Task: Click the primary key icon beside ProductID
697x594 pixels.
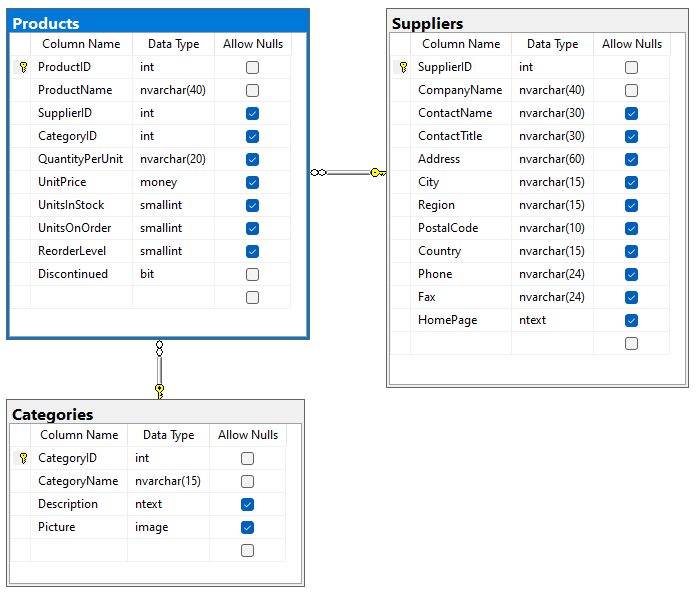Action: point(23,67)
